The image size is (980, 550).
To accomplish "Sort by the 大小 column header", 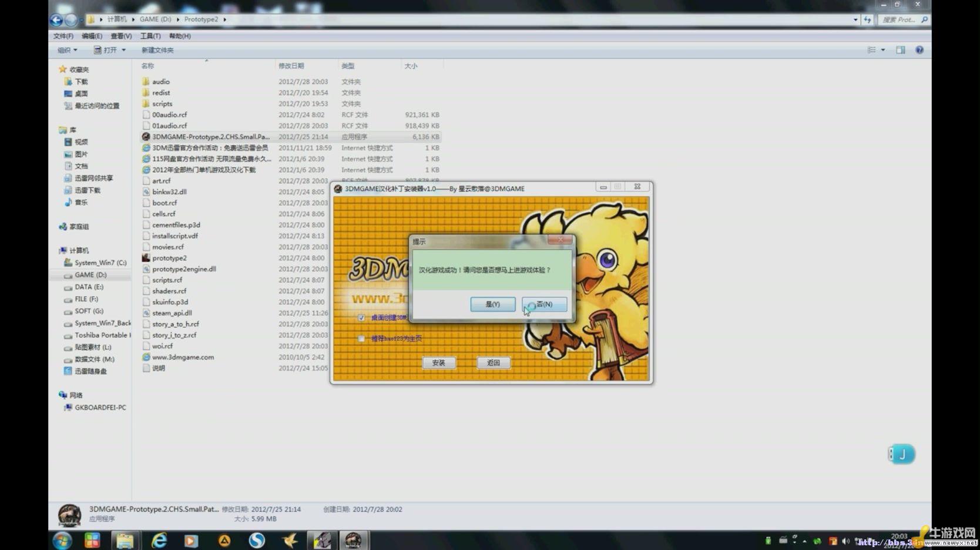I will 411,66.
